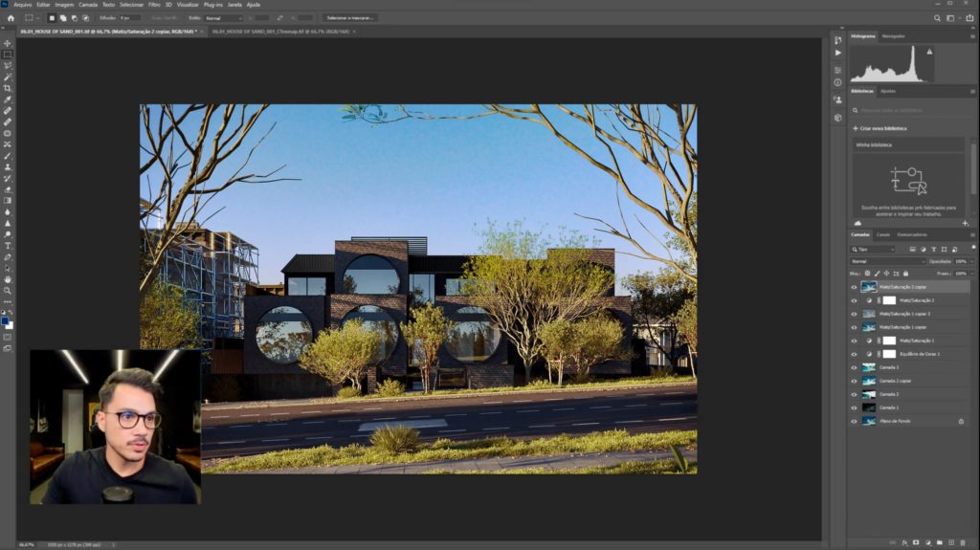Image resolution: width=980 pixels, height=550 pixels.
Task: Select the Move tool
Action: pos(8,43)
